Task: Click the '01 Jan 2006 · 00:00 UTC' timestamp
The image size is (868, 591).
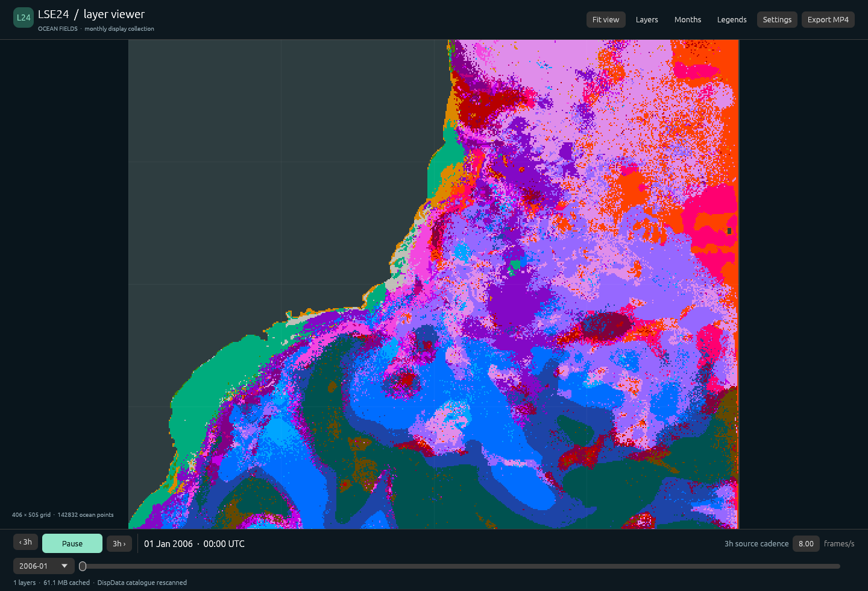Action: tap(194, 544)
